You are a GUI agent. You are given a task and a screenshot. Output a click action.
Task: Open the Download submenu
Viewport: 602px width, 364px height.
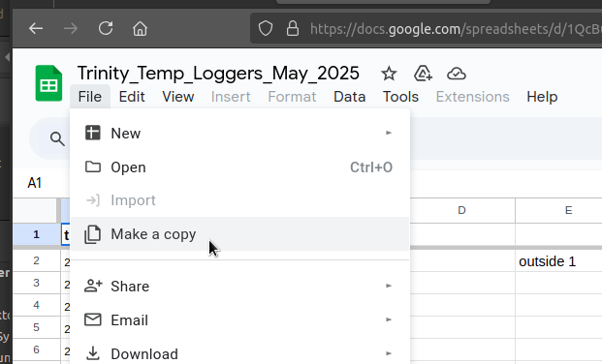240,353
